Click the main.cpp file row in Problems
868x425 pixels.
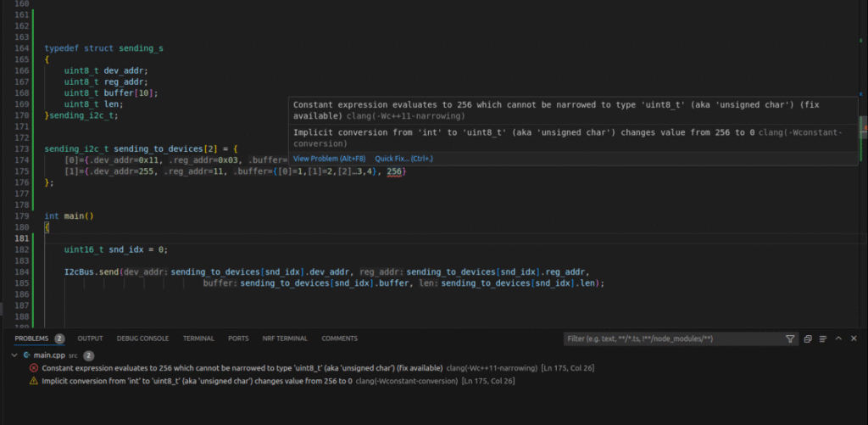pyautogui.click(x=434, y=355)
